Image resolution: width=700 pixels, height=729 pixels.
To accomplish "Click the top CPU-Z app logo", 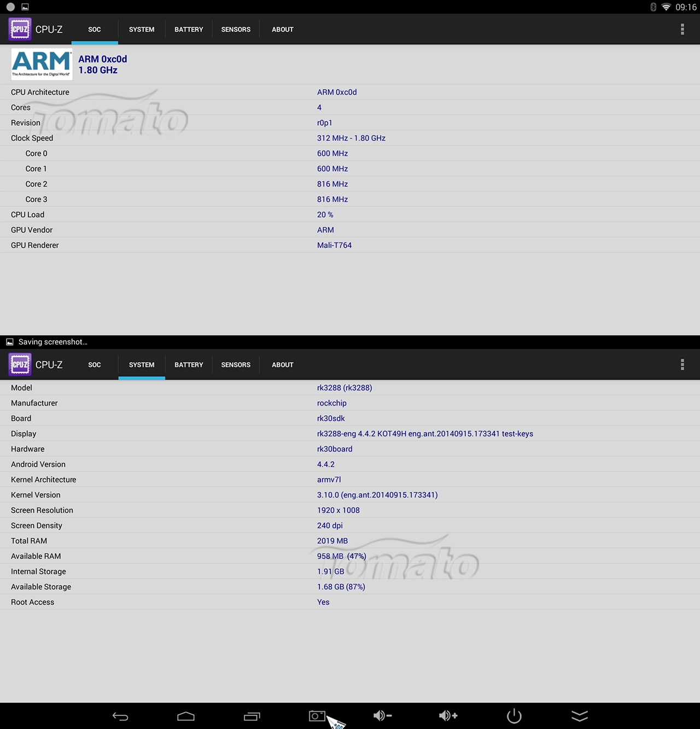I will point(20,30).
